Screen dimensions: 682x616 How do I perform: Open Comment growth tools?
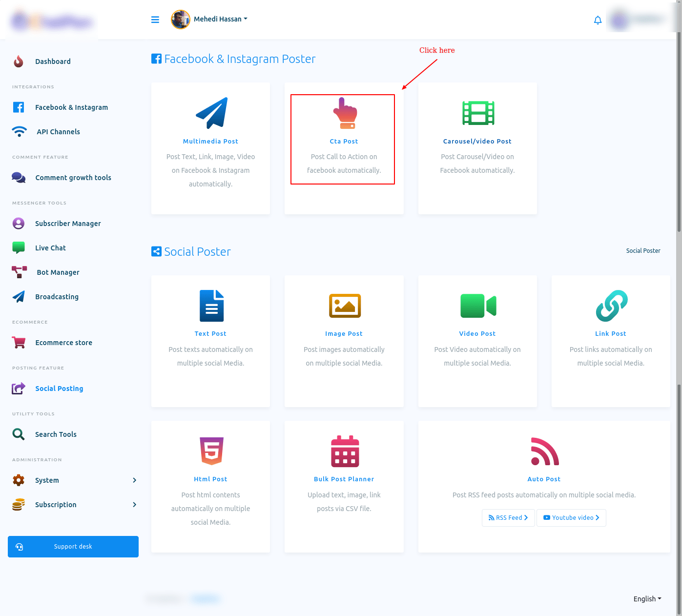(x=73, y=178)
